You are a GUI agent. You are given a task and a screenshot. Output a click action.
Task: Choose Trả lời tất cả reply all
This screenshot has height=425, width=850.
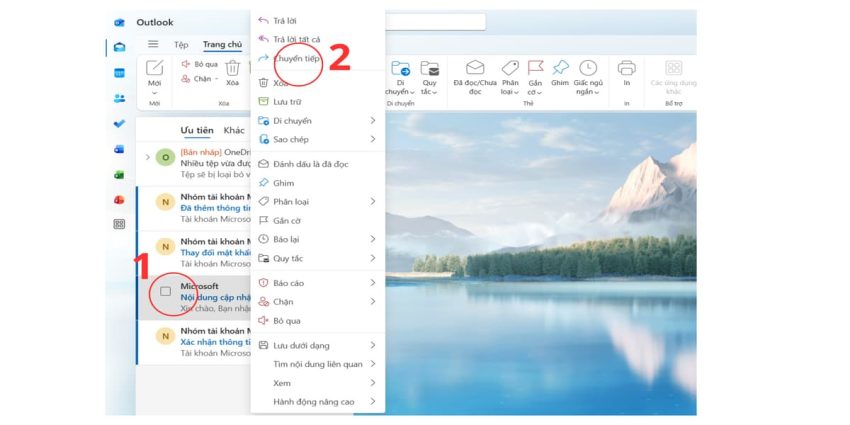pyautogui.click(x=318, y=40)
